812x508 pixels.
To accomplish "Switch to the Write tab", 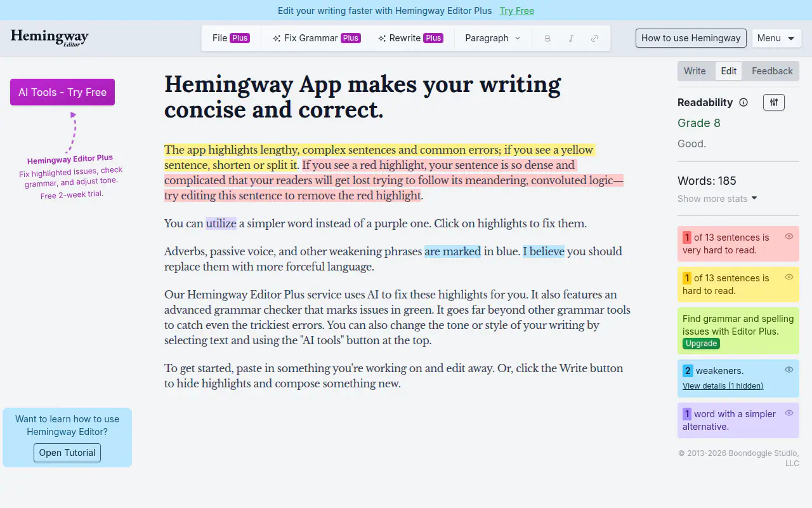I will tap(695, 71).
